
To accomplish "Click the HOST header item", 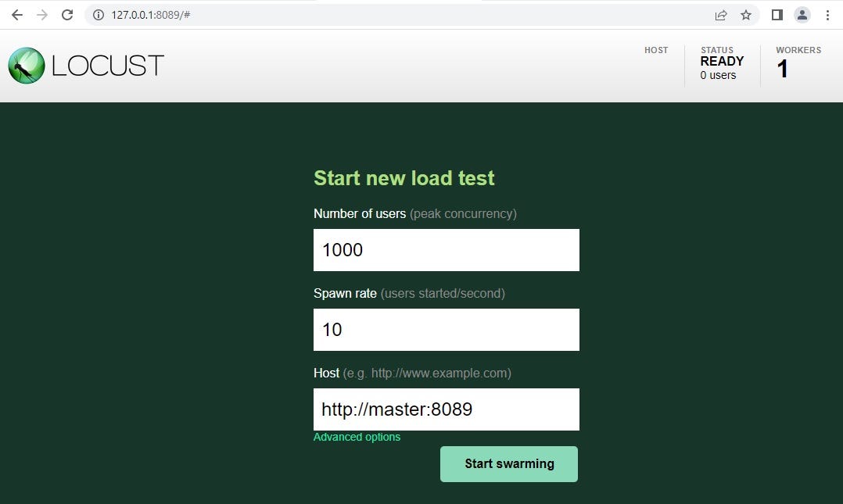I will click(x=656, y=50).
